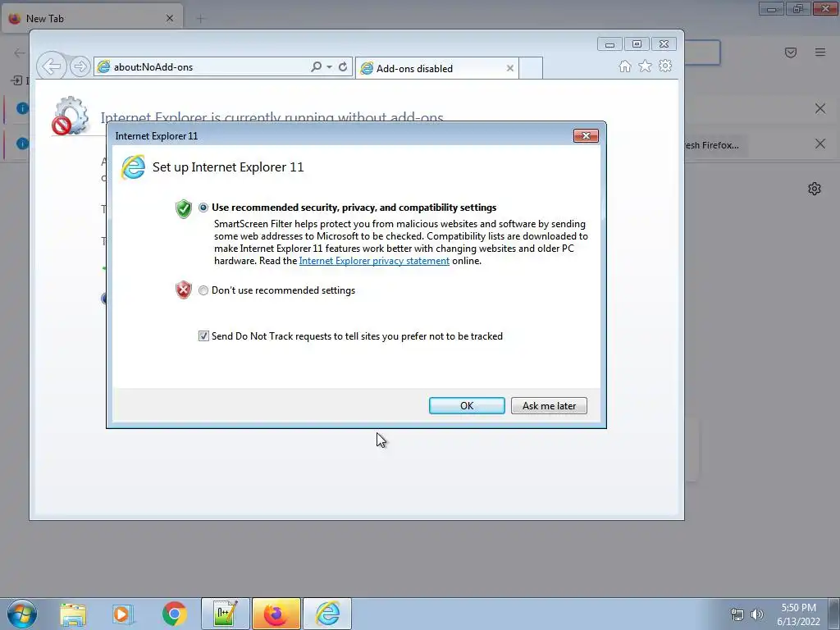
Task: Click the 'Refresh Firefox...' button
Action: (x=716, y=145)
